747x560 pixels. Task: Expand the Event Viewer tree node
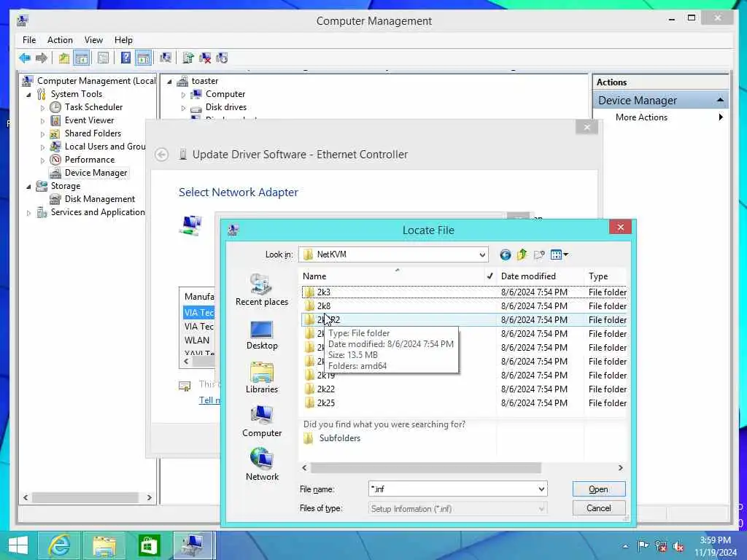[x=42, y=121]
